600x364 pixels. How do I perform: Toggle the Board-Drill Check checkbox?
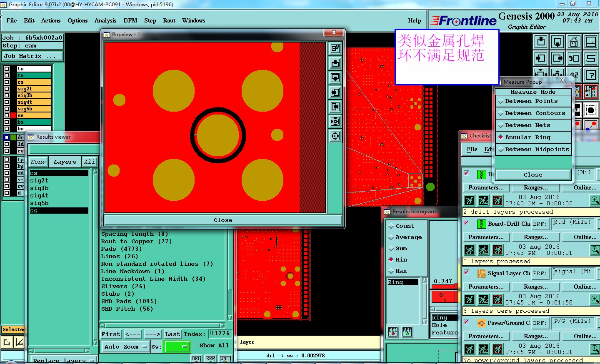pyautogui.click(x=467, y=223)
